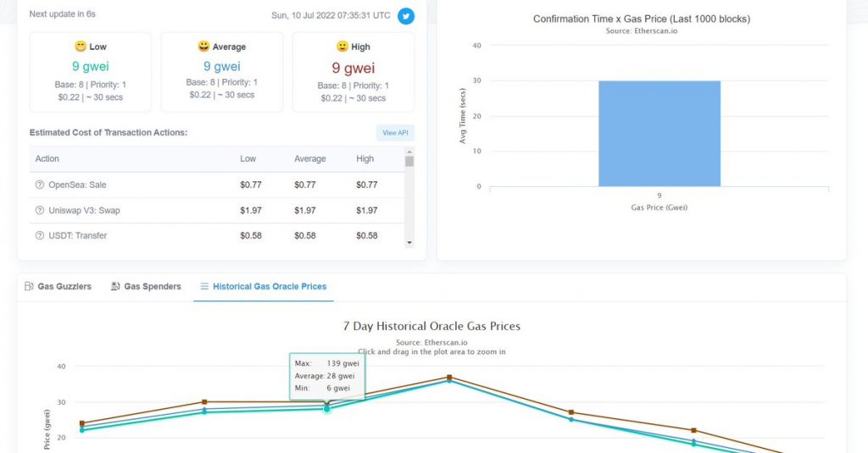868x453 pixels.
Task: Click the View API button
Action: tap(395, 133)
